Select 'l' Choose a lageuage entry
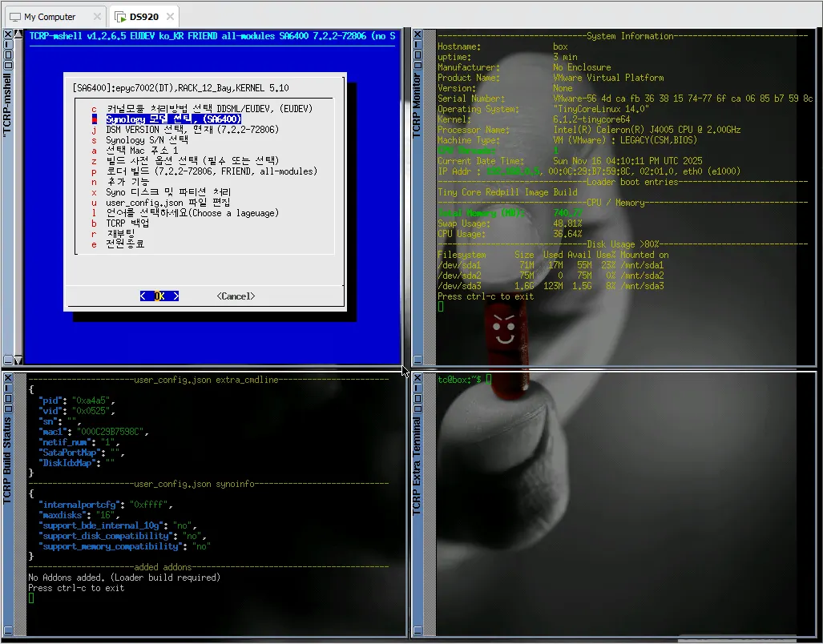This screenshot has height=644, width=823. pos(185,213)
